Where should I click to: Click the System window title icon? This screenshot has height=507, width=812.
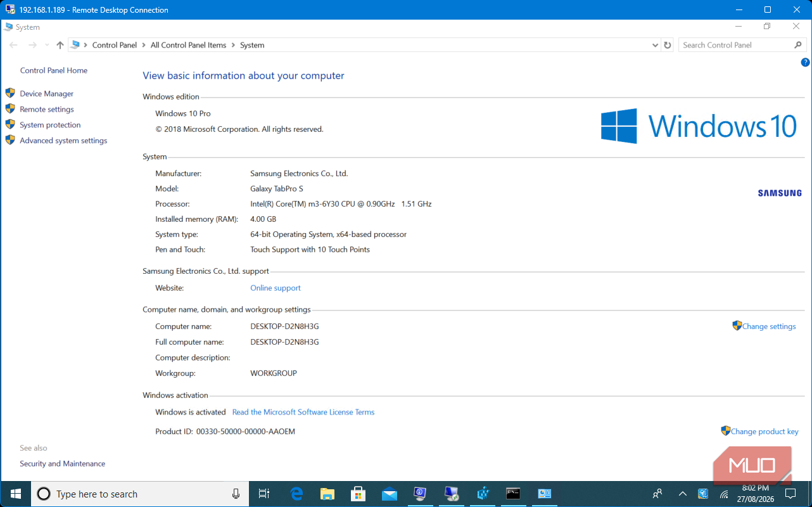(8, 27)
